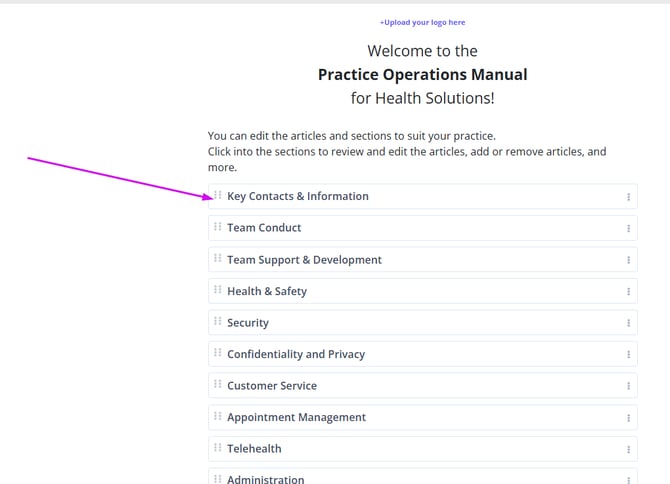Open the Confidentiality and Privacy section
Screen dimensions: 670x484
point(296,354)
